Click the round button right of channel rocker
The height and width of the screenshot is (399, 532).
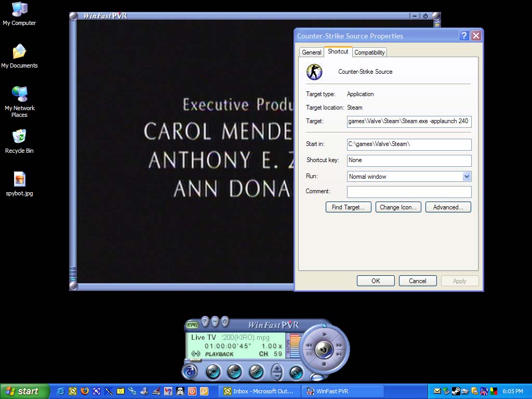(296, 373)
